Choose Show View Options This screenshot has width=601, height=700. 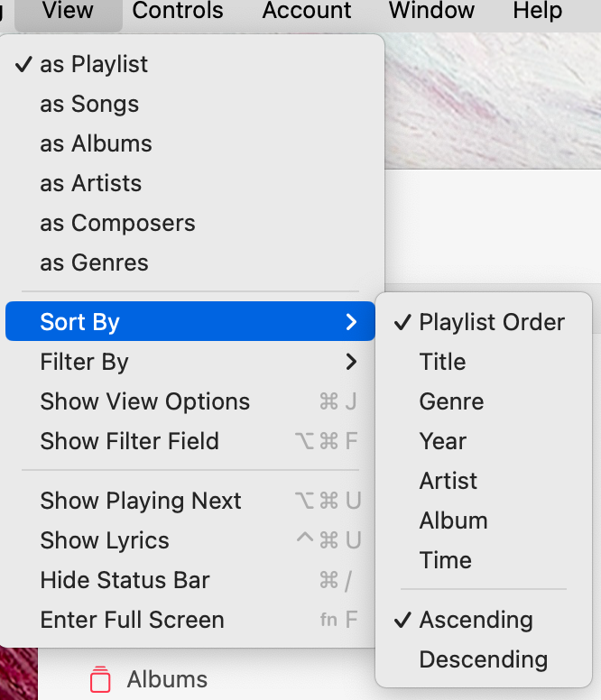click(190, 401)
